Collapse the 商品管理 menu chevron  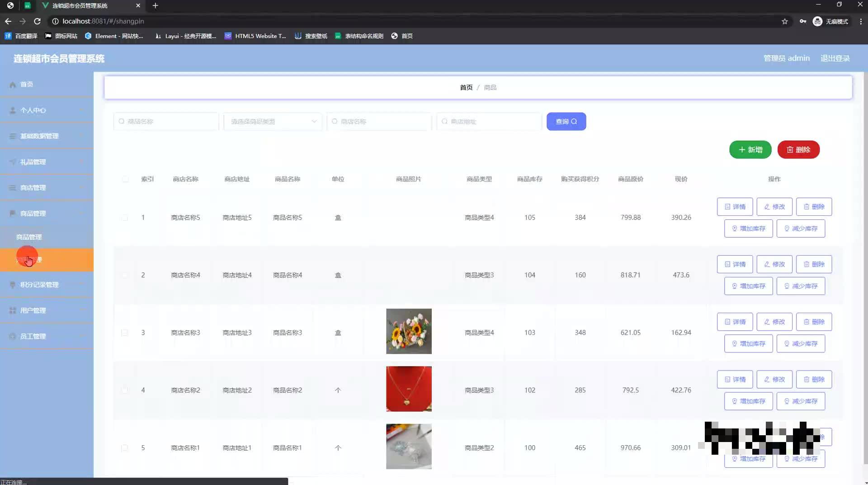click(82, 214)
